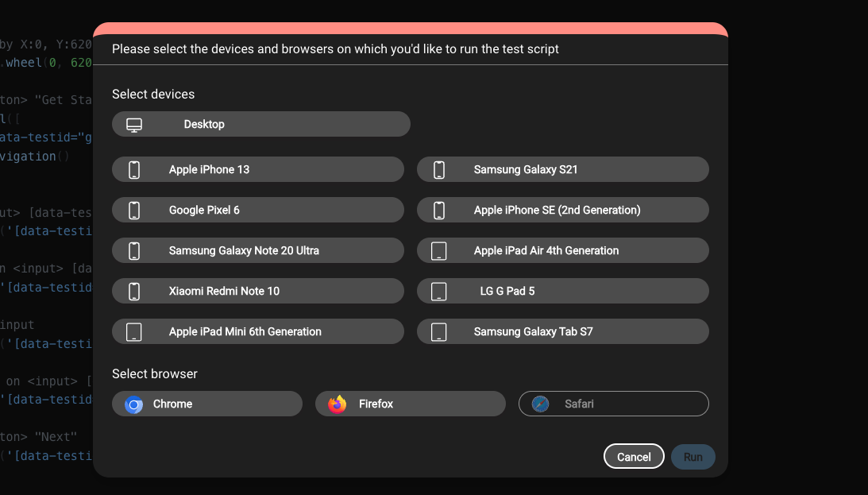
Task: Click the Run button
Action: [x=693, y=457]
